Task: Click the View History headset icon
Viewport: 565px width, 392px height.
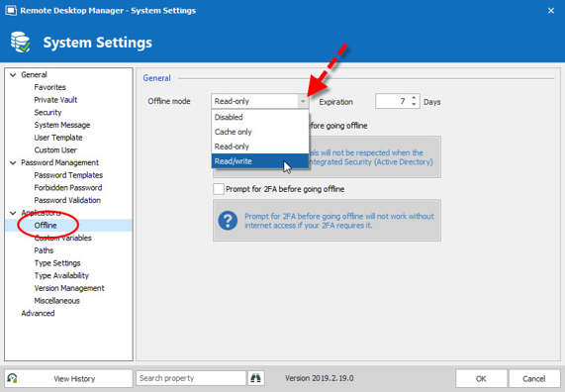Action: pos(12,378)
